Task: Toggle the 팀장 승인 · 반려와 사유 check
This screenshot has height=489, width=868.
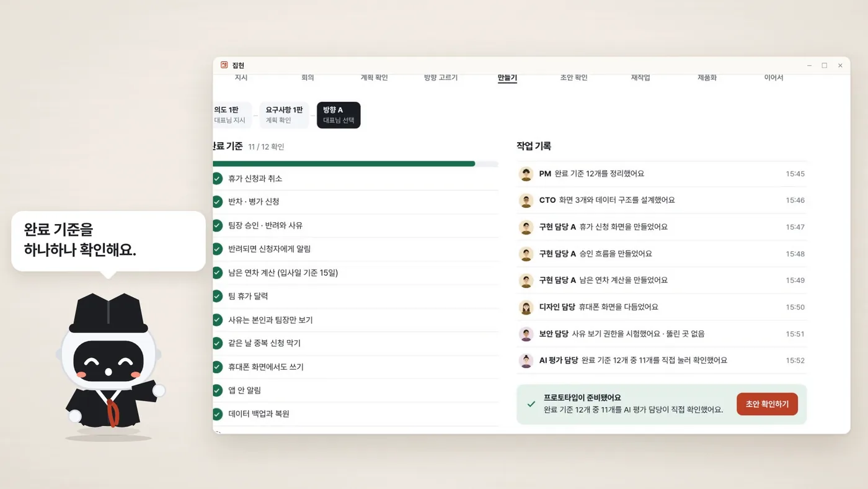Action: click(217, 225)
